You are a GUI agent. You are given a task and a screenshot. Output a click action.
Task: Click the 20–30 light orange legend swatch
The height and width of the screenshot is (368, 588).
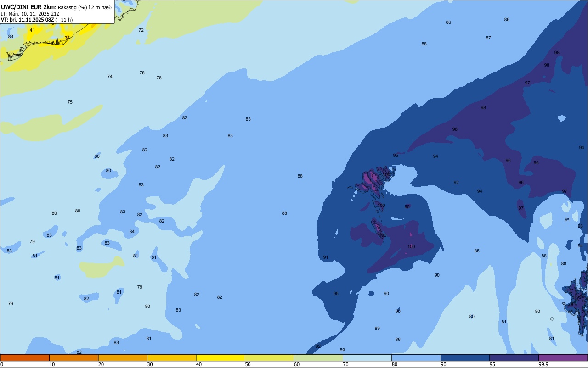[123, 357]
